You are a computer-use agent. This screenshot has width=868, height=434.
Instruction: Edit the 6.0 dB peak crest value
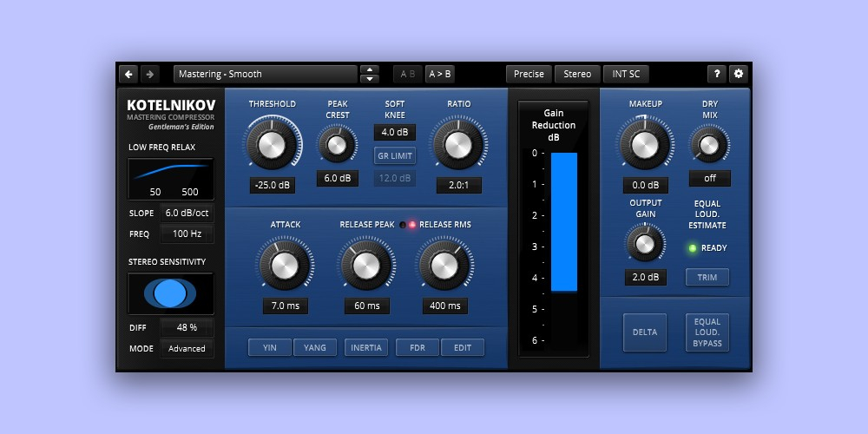click(337, 178)
